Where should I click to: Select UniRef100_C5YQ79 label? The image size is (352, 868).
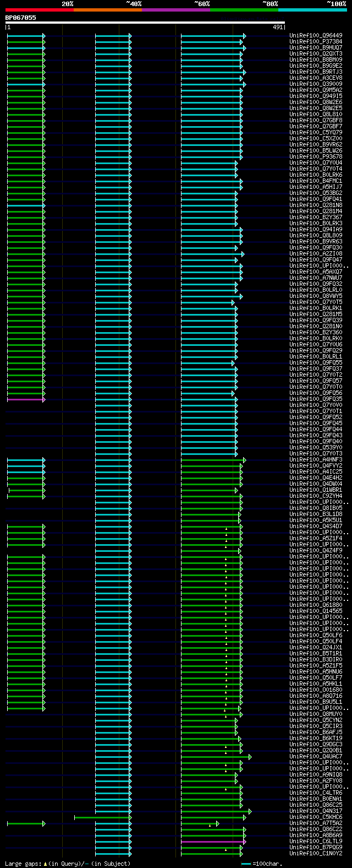(x=316, y=132)
